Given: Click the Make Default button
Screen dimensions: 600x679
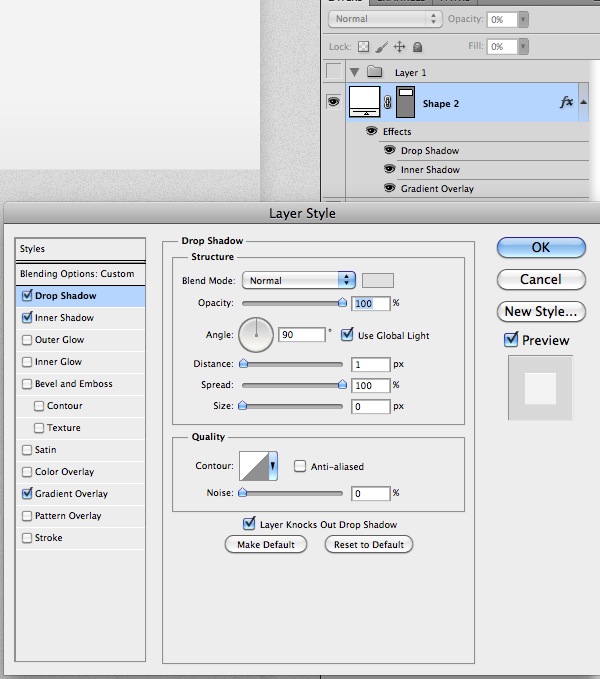Looking at the screenshot, I should coord(266,544).
